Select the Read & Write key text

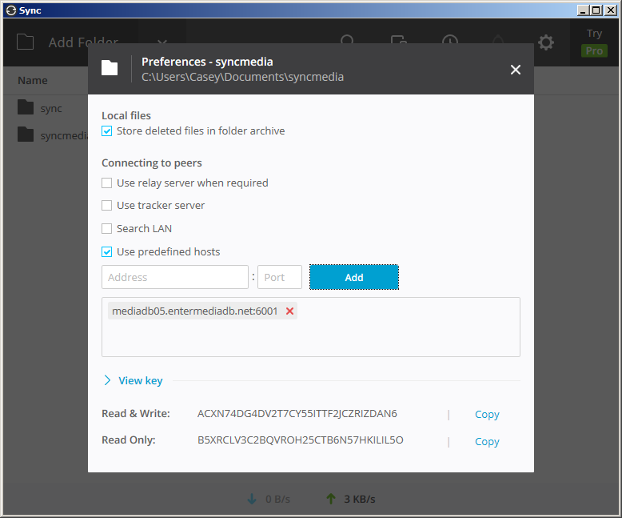[297, 414]
